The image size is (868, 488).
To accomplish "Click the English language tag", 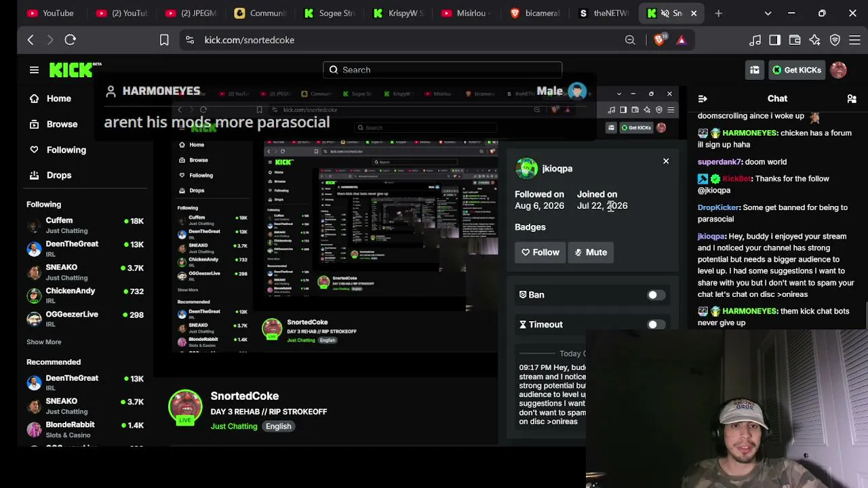I will click(x=279, y=426).
